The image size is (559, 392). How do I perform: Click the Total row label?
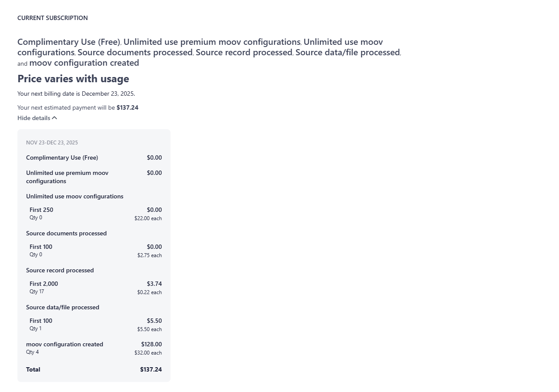(x=33, y=369)
